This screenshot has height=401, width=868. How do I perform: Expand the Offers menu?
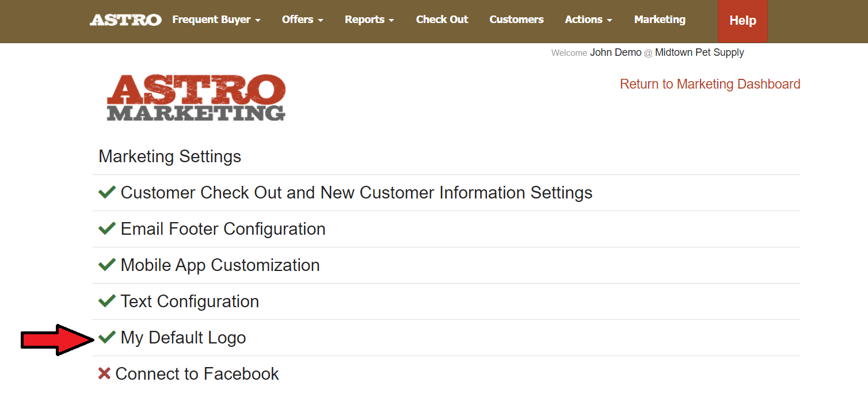[x=302, y=20]
